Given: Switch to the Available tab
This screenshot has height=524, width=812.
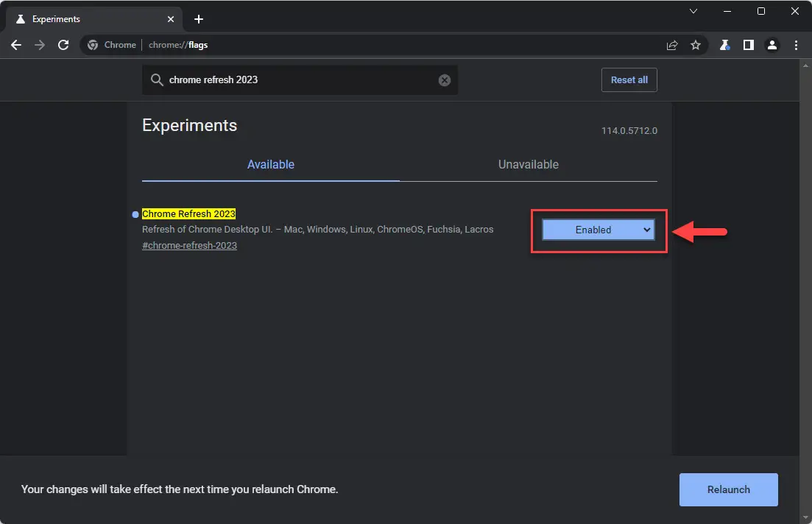Looking at the screenshot, I should (271, 165).
